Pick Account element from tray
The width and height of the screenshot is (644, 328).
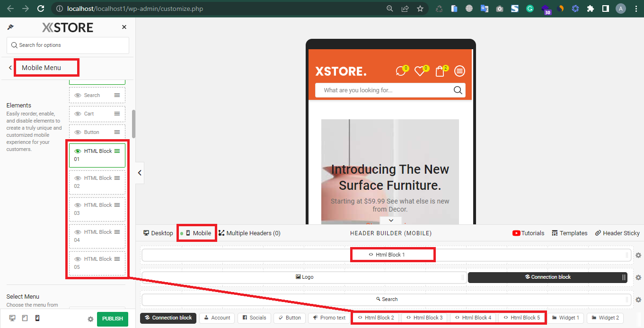click(217, 318)
